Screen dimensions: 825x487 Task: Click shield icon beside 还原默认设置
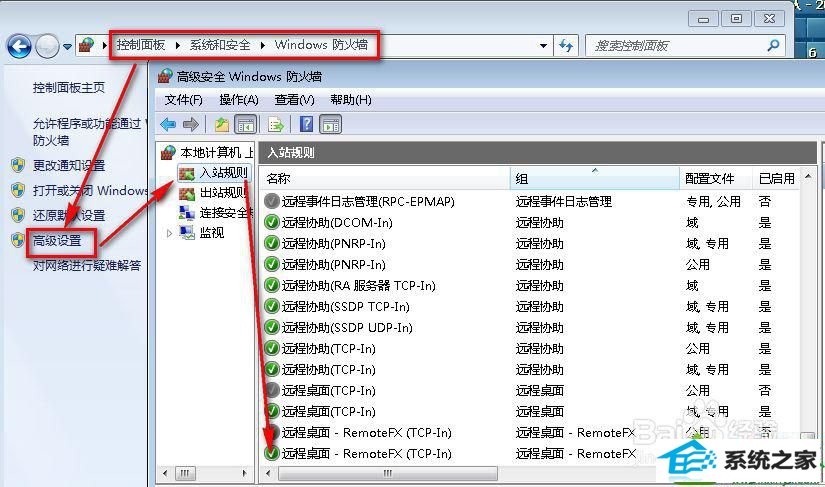pos(18,215)
